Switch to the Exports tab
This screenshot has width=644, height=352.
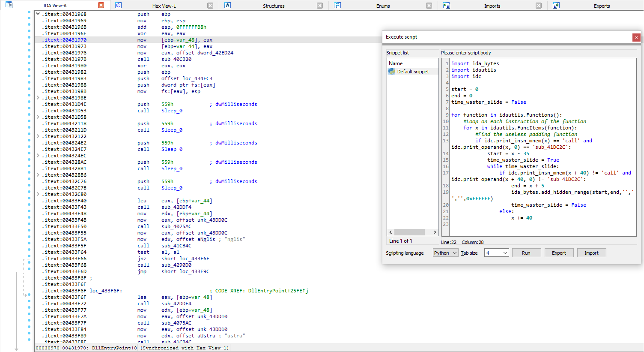(602, 6)
